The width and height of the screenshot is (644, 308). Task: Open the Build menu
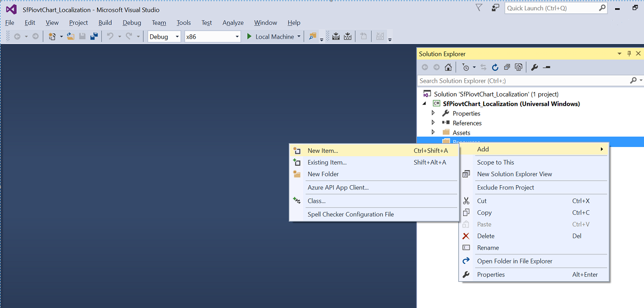(105, 23)
